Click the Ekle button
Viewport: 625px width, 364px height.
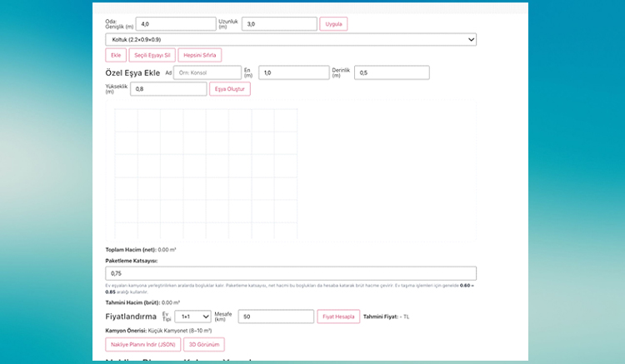115,55
